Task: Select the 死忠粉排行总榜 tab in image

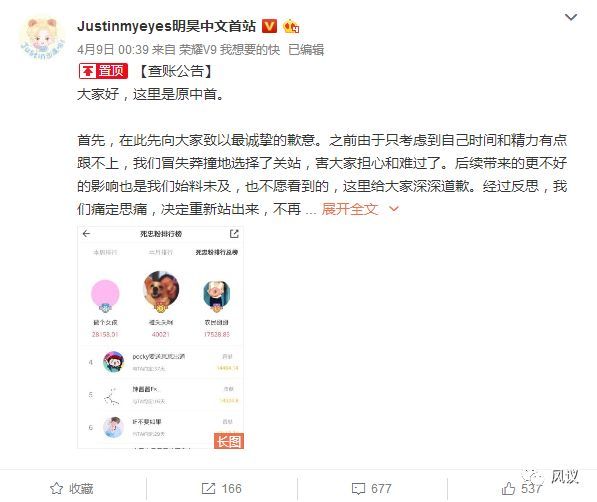Action: [216, 252]
